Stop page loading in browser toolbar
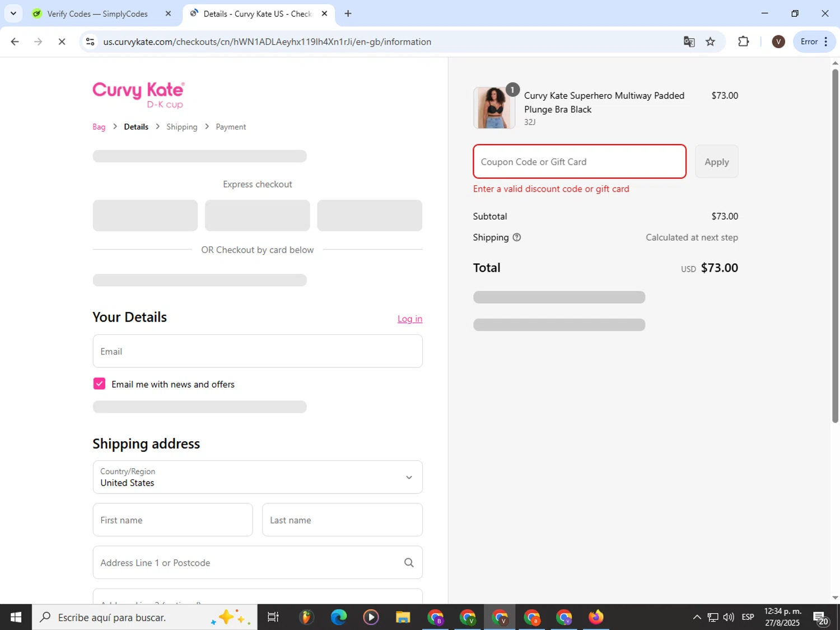The height and width of the screenshot is (630, 840). (62, 41)
